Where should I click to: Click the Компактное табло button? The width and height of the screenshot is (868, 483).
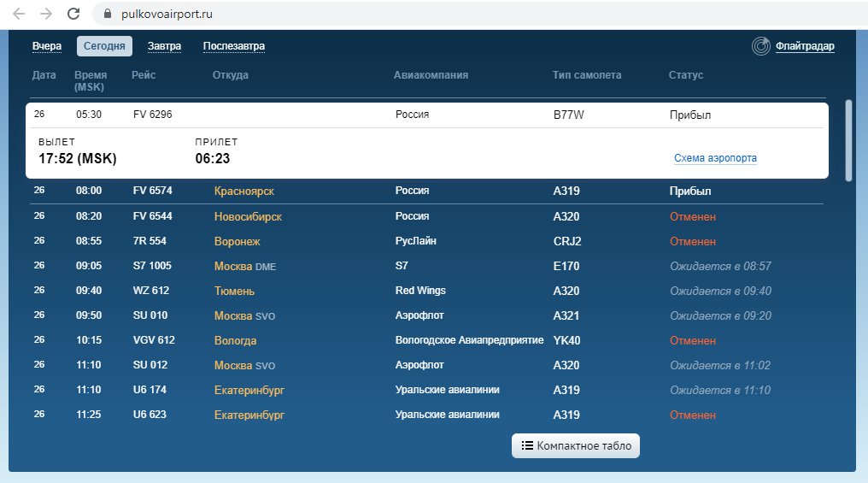575,446
